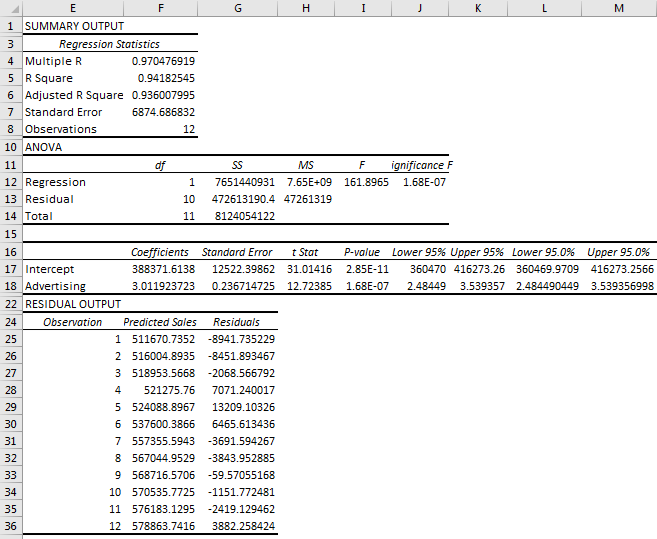
Task: Select Residual MS value 47261319
Action: (x=308, y=199)
